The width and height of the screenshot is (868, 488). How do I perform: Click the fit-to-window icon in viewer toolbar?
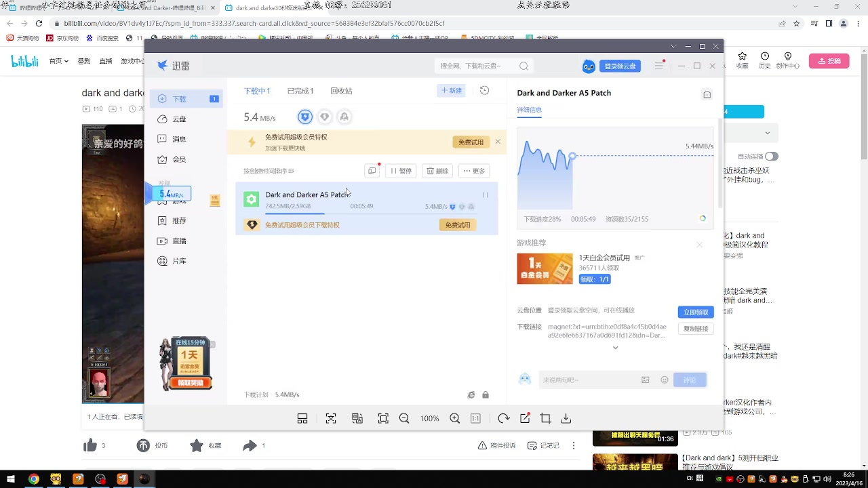pos(383,419)
